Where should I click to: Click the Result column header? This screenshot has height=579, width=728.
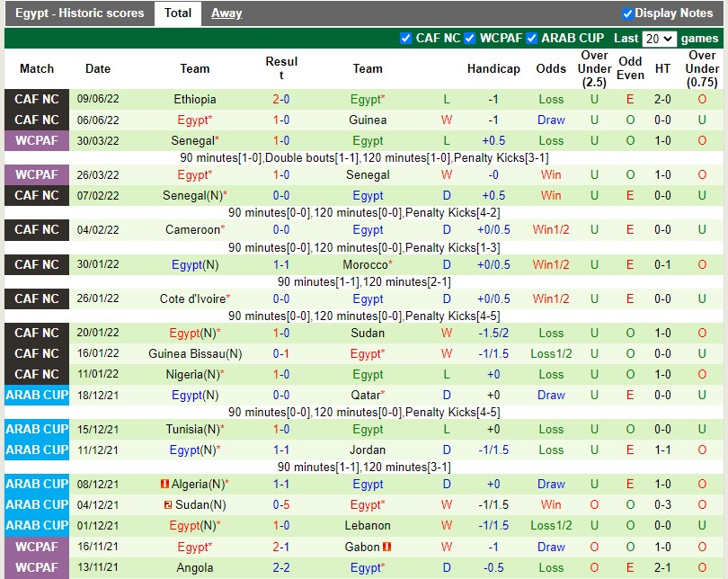281,68
